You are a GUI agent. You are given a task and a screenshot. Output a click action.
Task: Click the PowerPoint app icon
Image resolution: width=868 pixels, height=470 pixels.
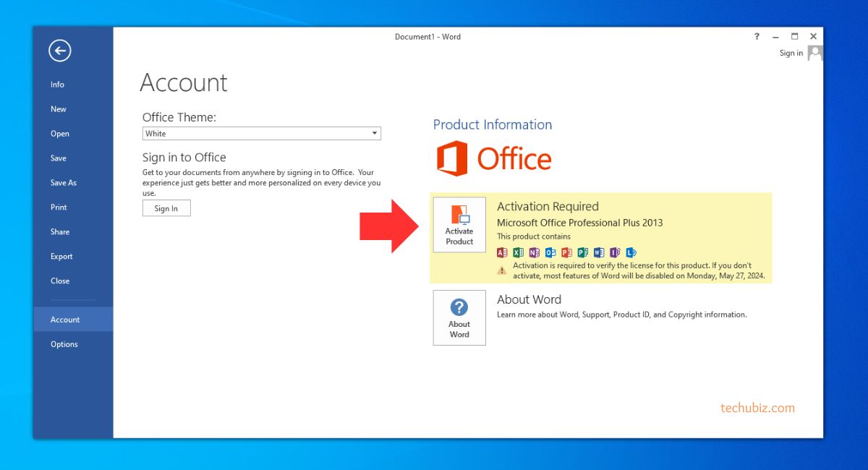click(x=566, y=252)
